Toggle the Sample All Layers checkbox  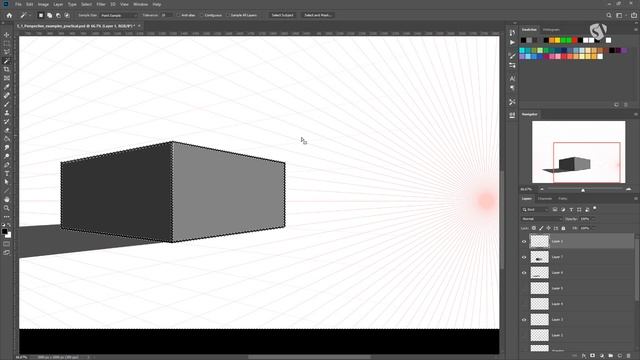point(228,15)
